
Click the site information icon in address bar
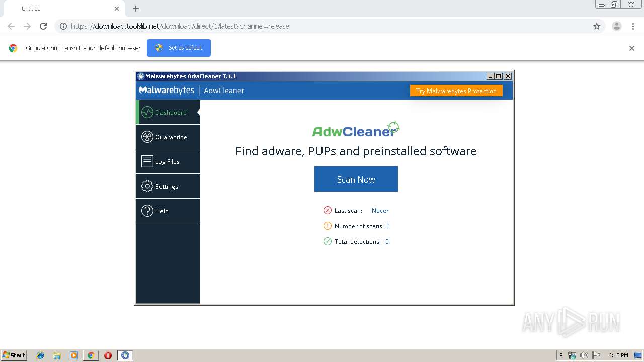63,26
